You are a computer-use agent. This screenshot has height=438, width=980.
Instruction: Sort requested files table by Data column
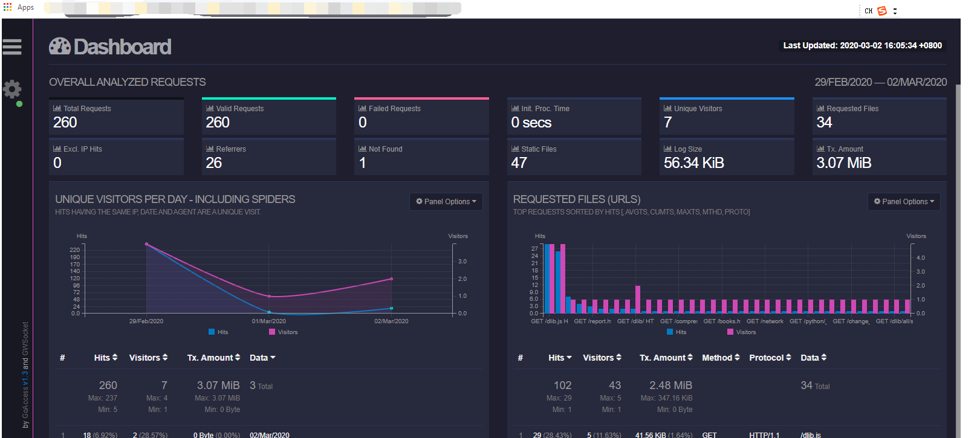point(814,358)
